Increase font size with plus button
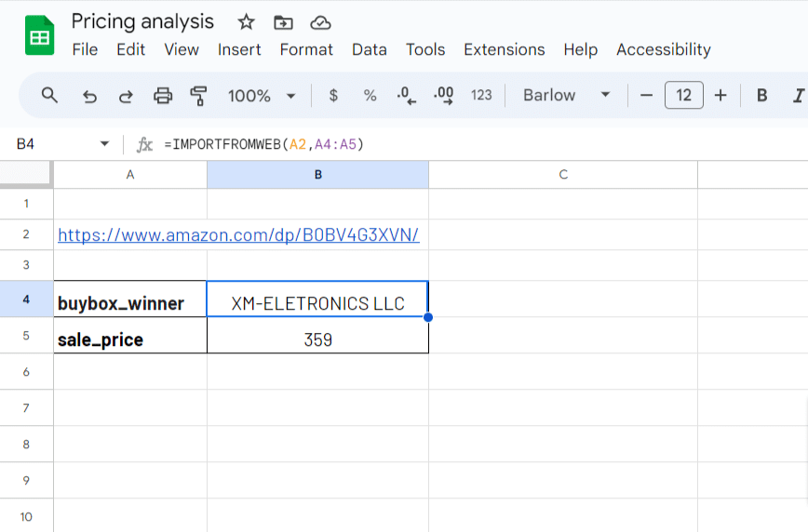 pos(720,95)
